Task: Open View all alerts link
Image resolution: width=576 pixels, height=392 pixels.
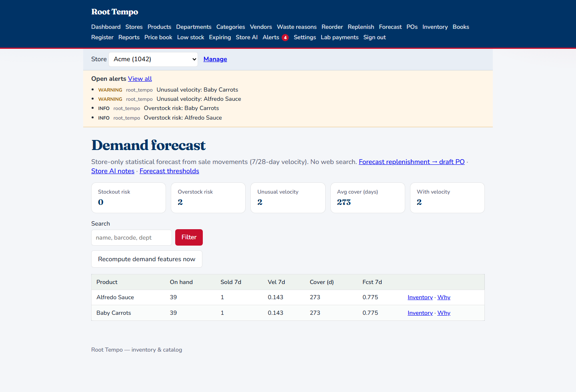Action: 140,79
